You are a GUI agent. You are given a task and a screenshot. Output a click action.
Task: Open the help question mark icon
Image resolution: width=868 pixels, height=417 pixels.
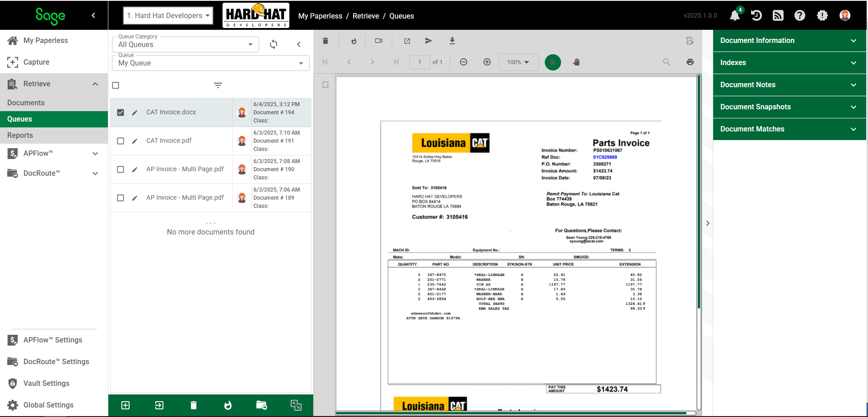pyautogui.click(x=800, y=15)
